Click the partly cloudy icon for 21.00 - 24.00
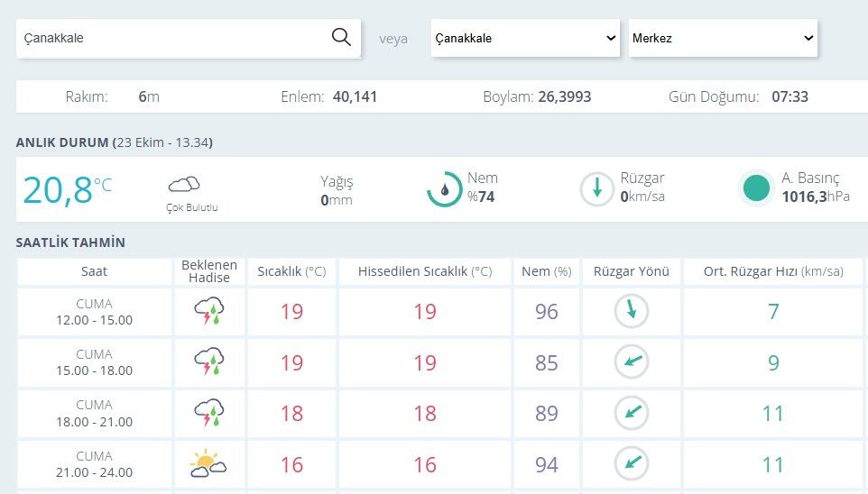The height and width of the screenshot is (494, 868). 208,463
